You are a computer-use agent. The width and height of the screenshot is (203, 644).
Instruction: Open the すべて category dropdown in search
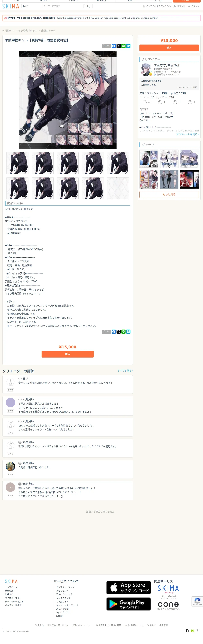pyautogui.click(x=32, y=6)
